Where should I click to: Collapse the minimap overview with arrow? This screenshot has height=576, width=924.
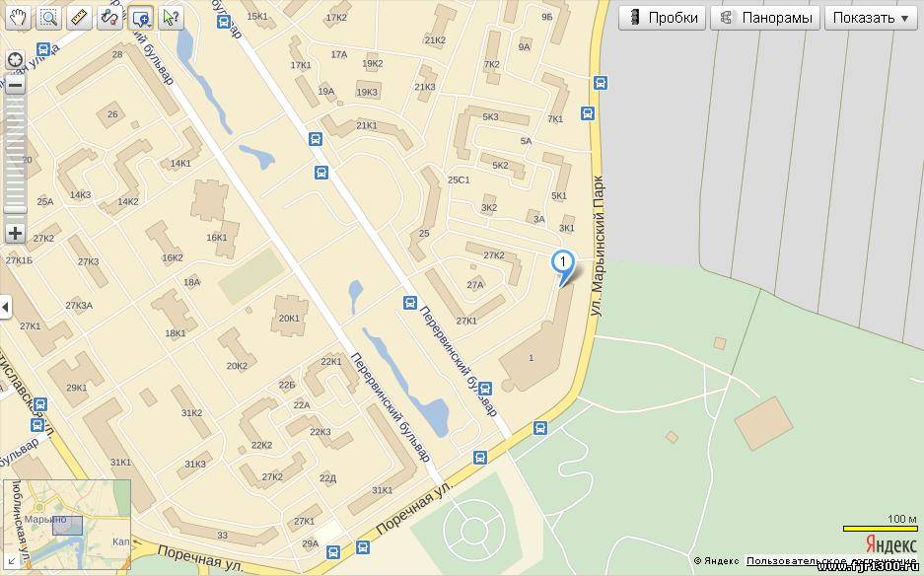(x=11, y=561)
